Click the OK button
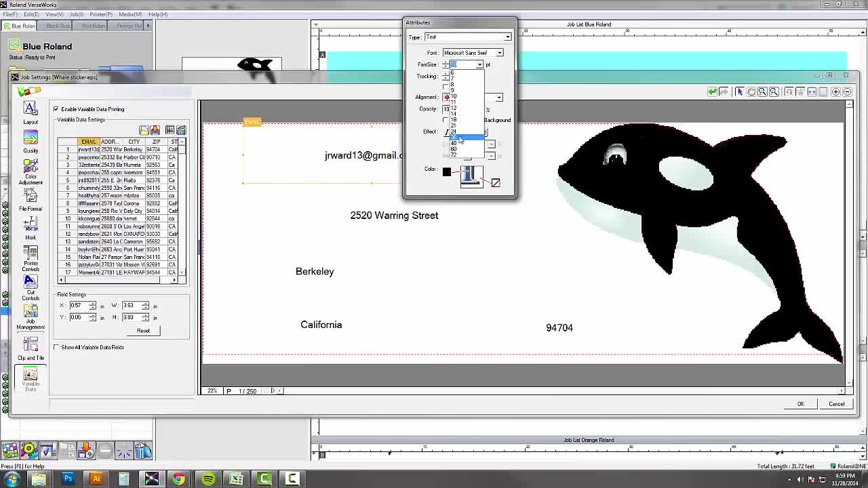 [x=800, y=404]
